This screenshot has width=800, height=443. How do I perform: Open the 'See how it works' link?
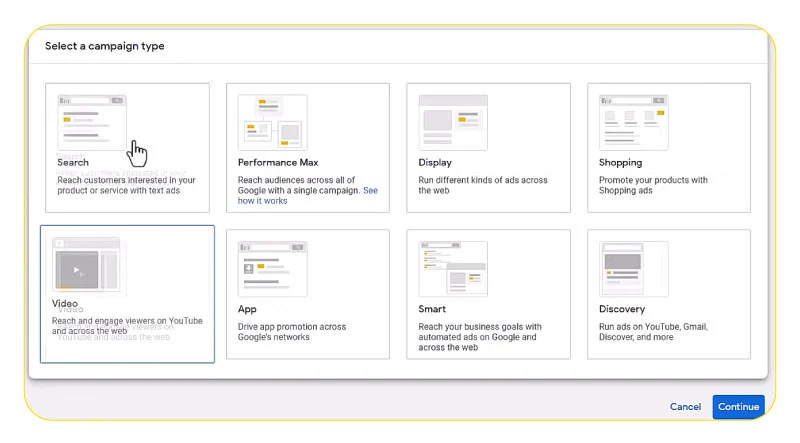pos(308,195)
